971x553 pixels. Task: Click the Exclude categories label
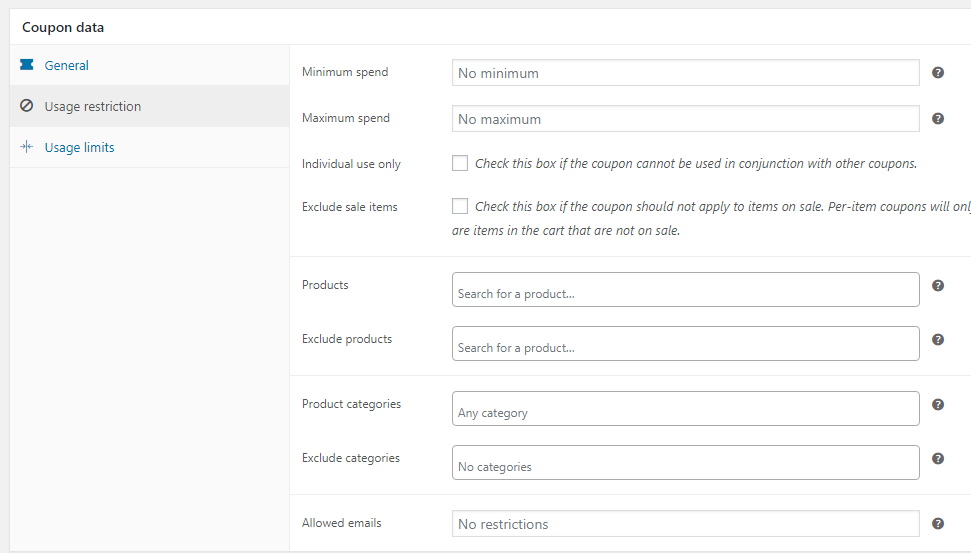coord(351,458)
